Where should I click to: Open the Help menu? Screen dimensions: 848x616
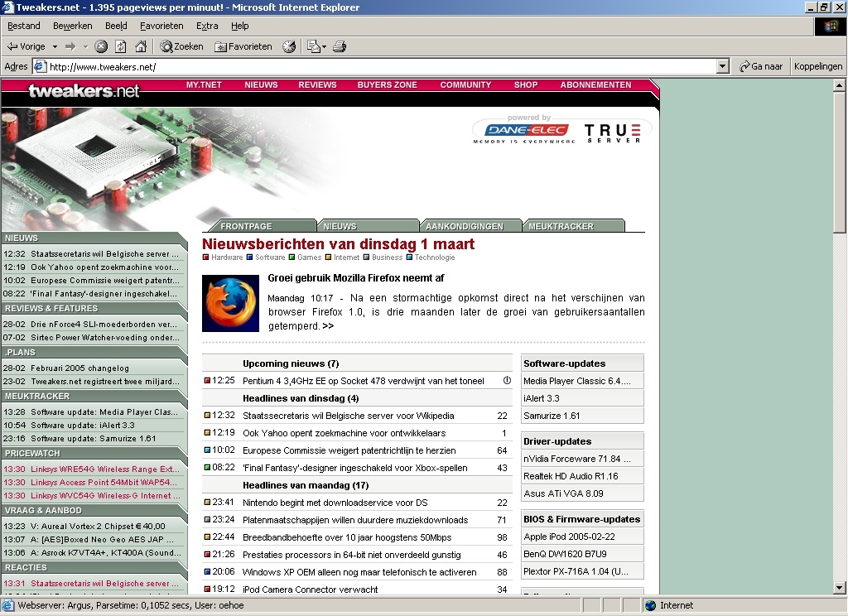(x=239, y=26)
